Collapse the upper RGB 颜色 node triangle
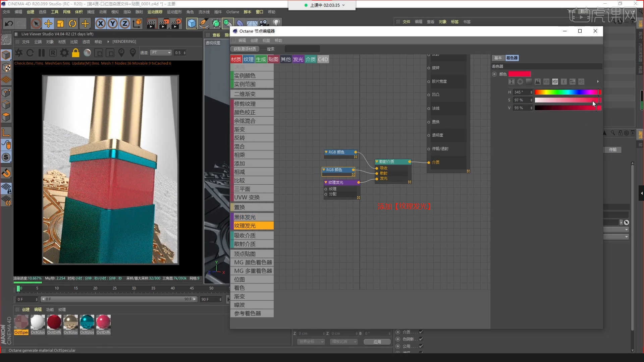 tap(326, 152)
